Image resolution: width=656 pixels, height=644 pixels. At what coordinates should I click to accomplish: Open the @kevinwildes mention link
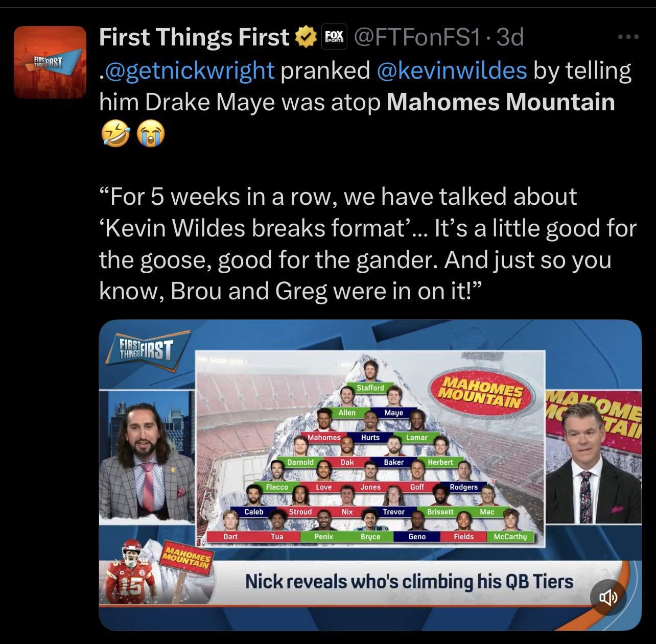[x=452, y=70]
